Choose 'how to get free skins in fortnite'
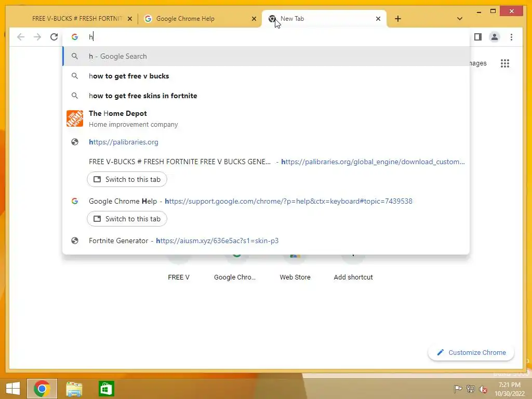Screen dimensions: 532x399 267,96
